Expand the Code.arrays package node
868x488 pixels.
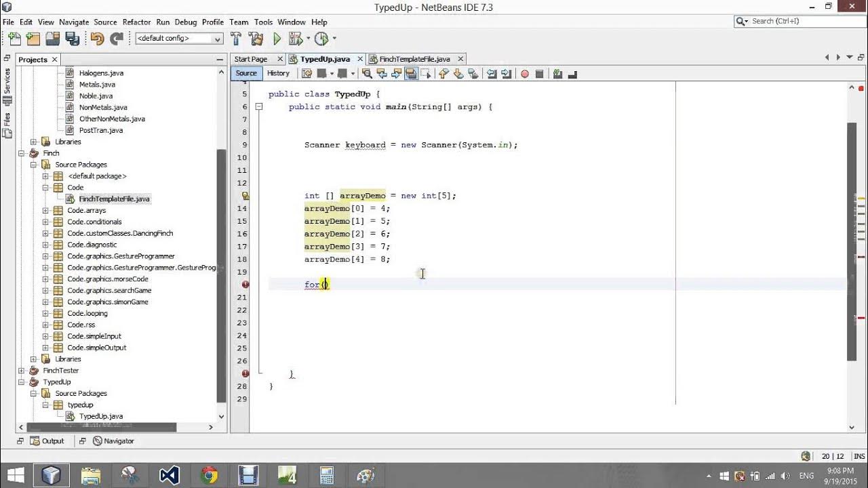(x=45, y=210)
